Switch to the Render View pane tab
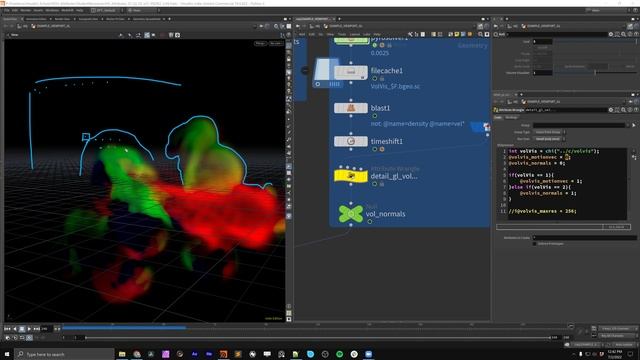640x360 pixels. click(62, 19)
